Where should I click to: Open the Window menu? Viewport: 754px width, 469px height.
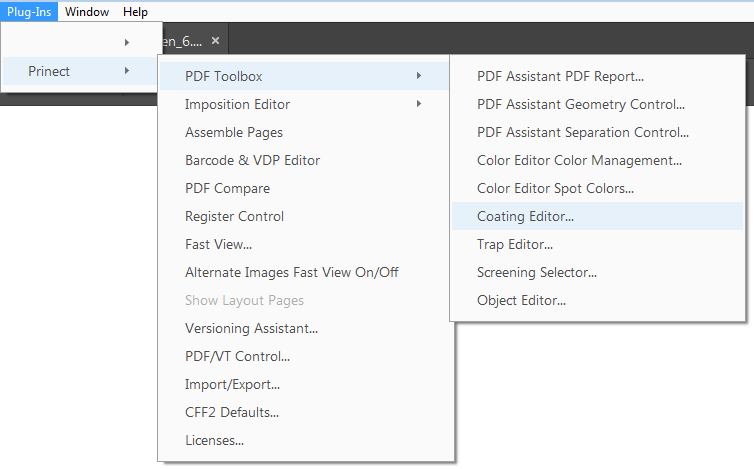[x=87, y=12]
